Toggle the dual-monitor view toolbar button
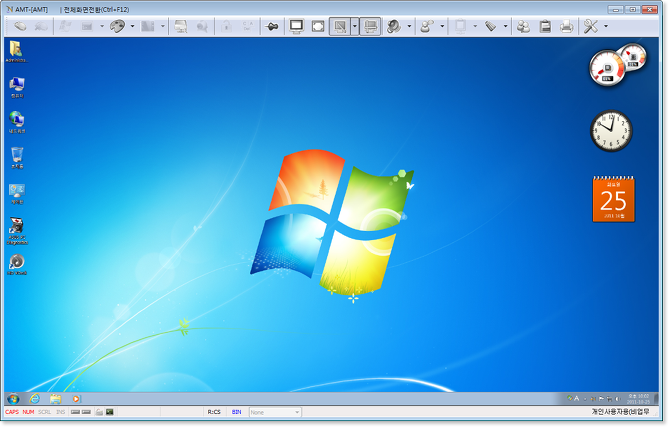The height and width of the screenshot is (429, 670). (x=370, y=26)
